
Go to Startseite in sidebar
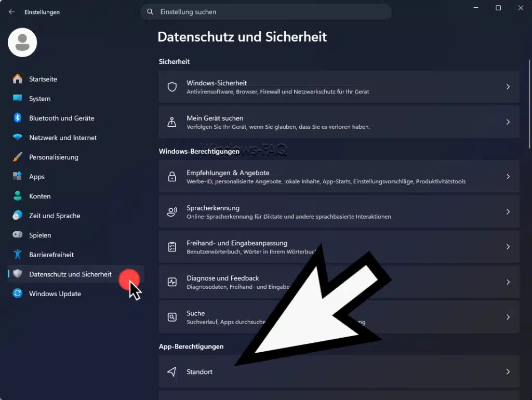(x=76, y=79)
